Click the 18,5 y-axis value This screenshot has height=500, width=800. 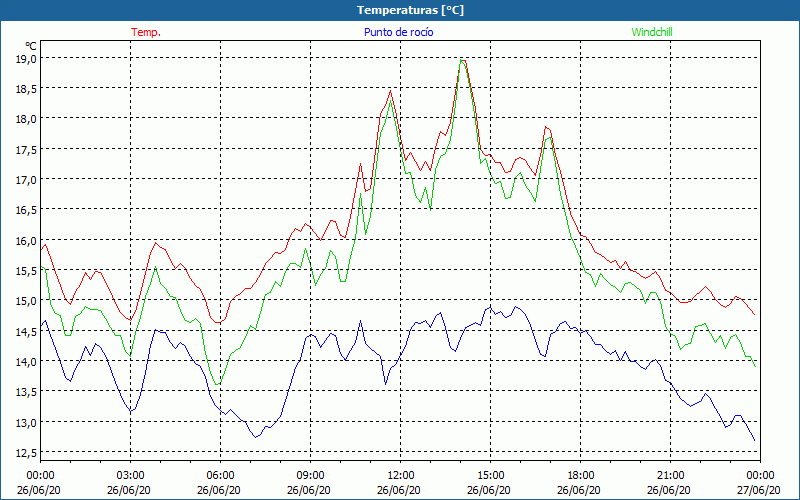click(x=27, y=89)
